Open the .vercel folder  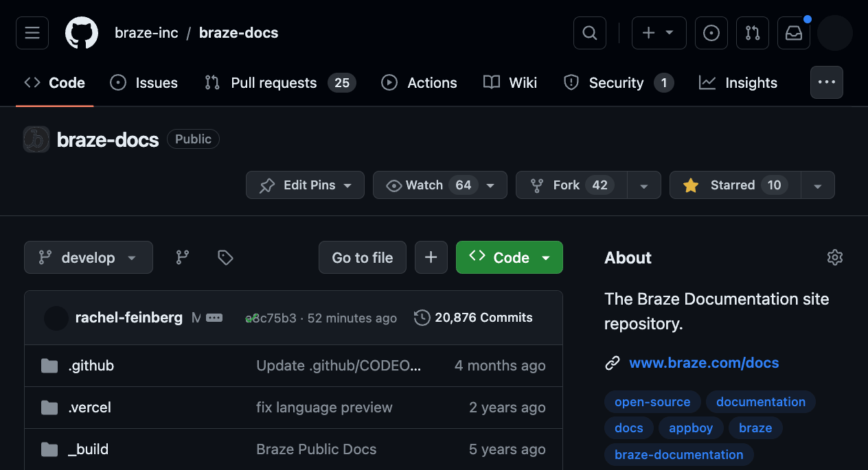coord(90,408)
